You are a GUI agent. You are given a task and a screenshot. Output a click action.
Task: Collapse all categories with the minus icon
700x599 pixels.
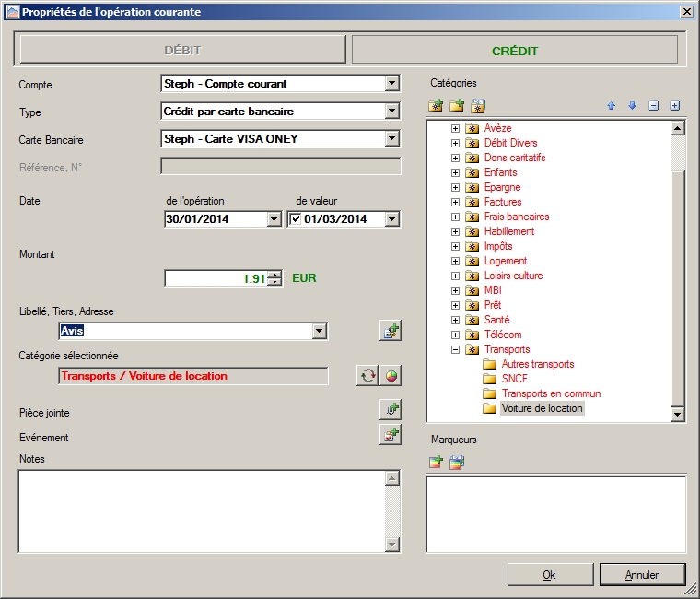tap(653, 106)
